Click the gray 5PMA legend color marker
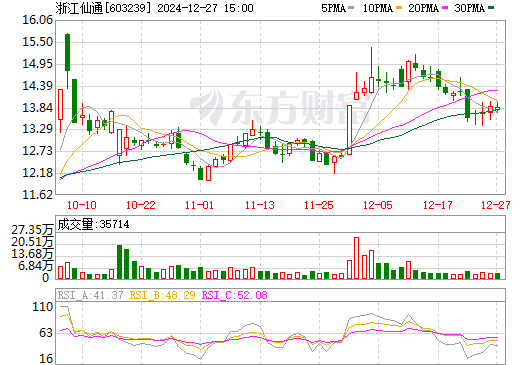Screen dimensions: 520x365 coord(351,8)
